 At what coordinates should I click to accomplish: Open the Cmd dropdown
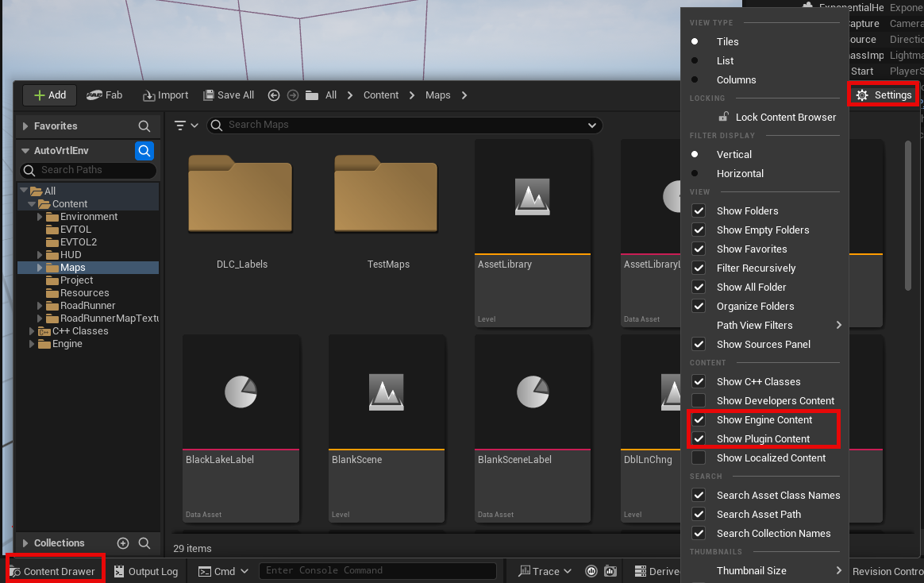coord(222,570)
